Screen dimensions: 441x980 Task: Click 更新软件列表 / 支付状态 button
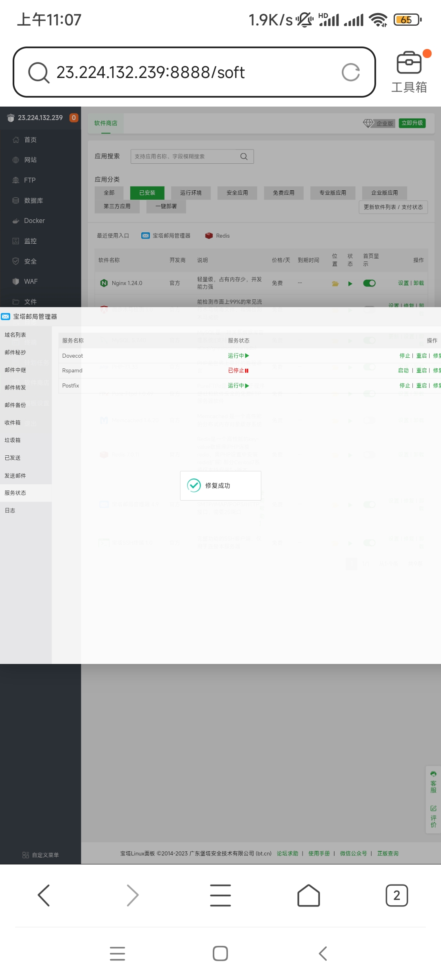point(393,207)
